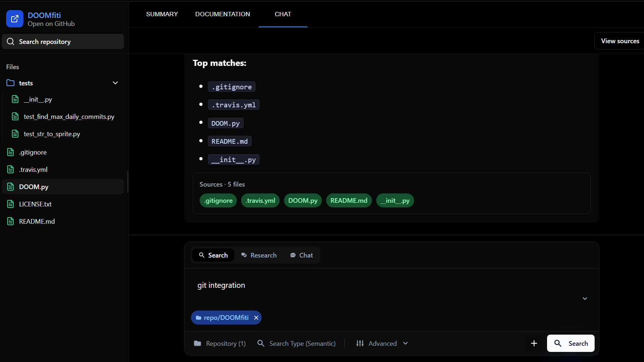Click the tests folder icon
This screenshot has width=644, height=362.
(10, 83)
